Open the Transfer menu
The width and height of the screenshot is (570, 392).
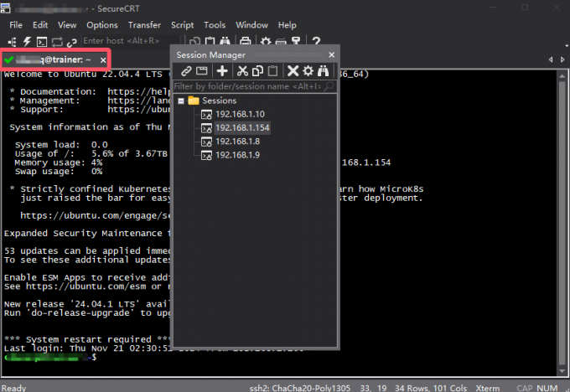pos(144,25)
